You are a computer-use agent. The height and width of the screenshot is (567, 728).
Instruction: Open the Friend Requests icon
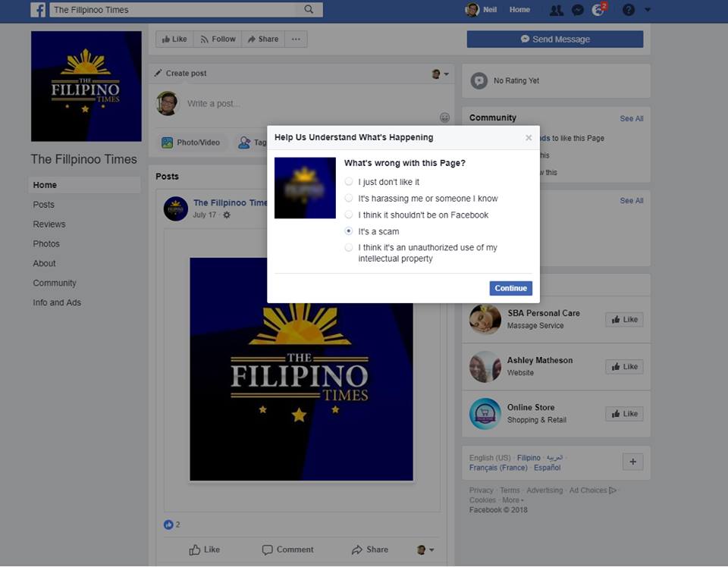click(x=556, y=10)
